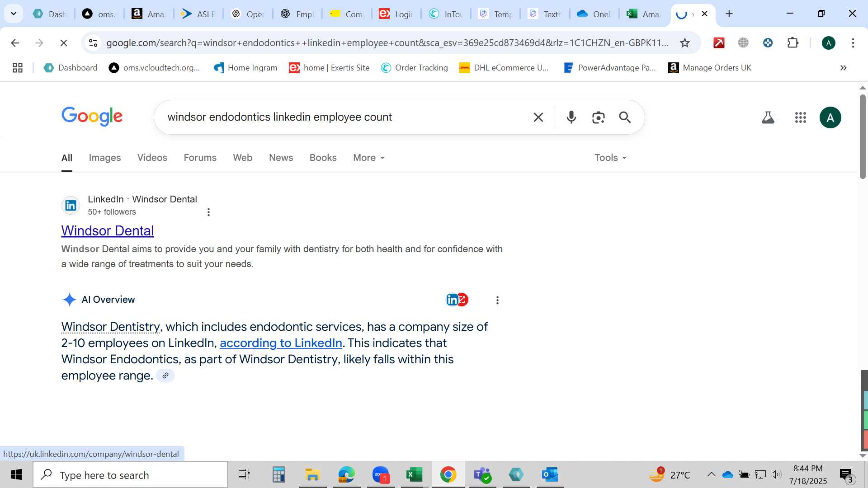Open the site information icon in address bar
This screenshot has height=488, width=868.
(x=93, y=43)
